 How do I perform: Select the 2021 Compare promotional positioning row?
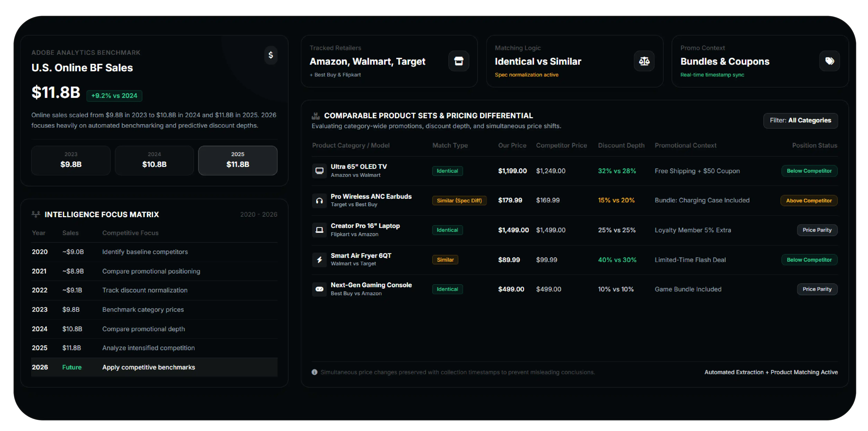point(154,271)
